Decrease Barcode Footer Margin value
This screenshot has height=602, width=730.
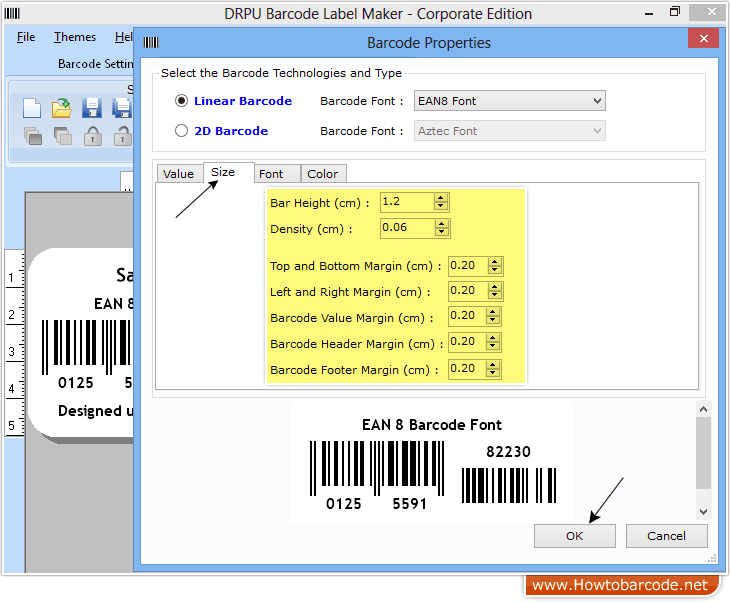tap(493, 374)
